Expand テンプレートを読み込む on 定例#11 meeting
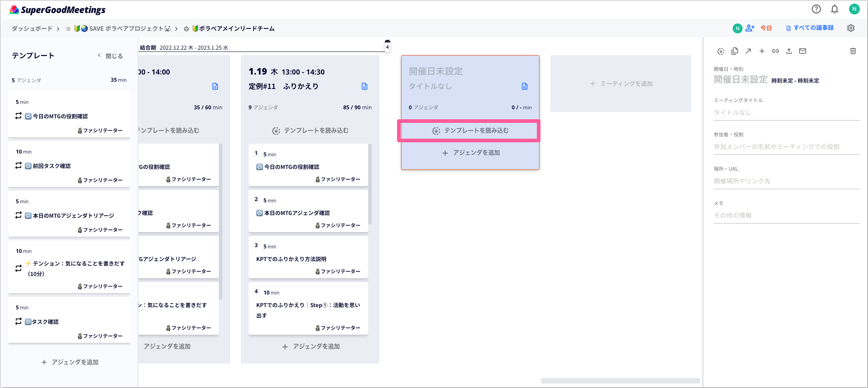This screenshot has height=388, width=868. 310,131
